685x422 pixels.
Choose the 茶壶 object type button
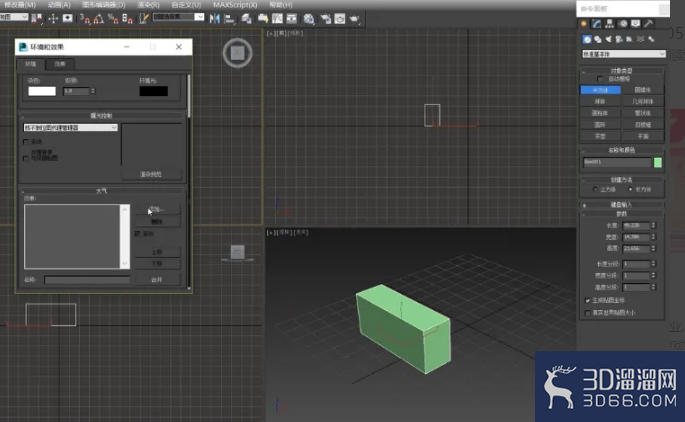[x=600, y=136]
